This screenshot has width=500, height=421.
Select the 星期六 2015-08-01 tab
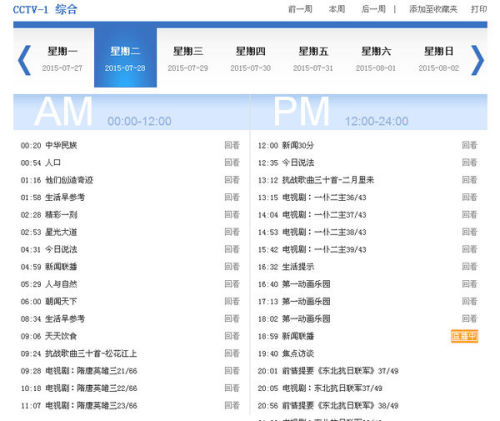(376, 58)
